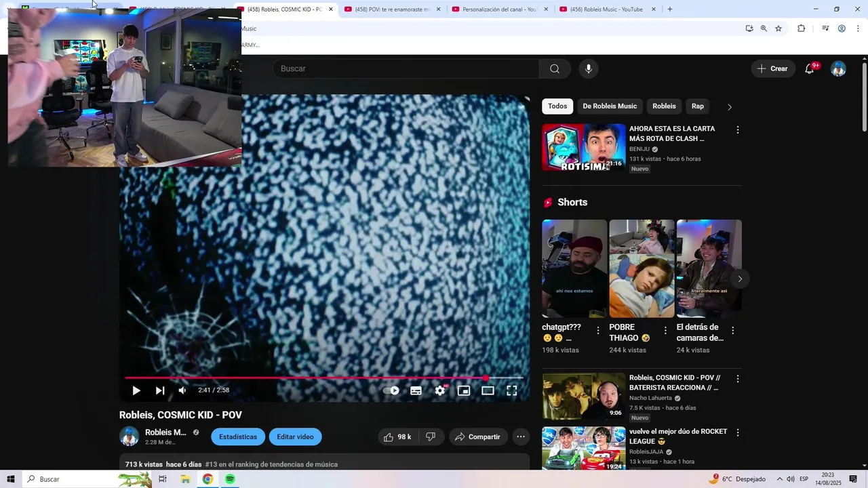Toggle the autoplay switch in player

click(391, 390)
